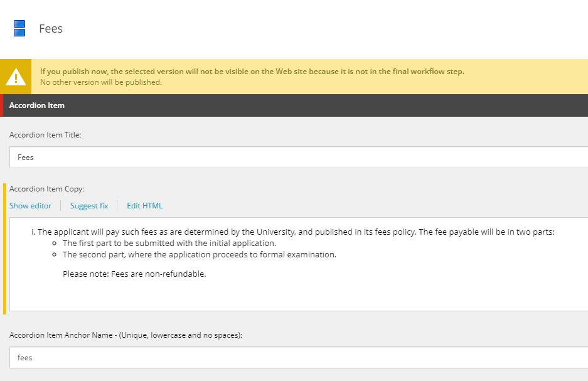Click the Accordion Item Anchor Name field
The image size is (588, 381).
point(299,358)
